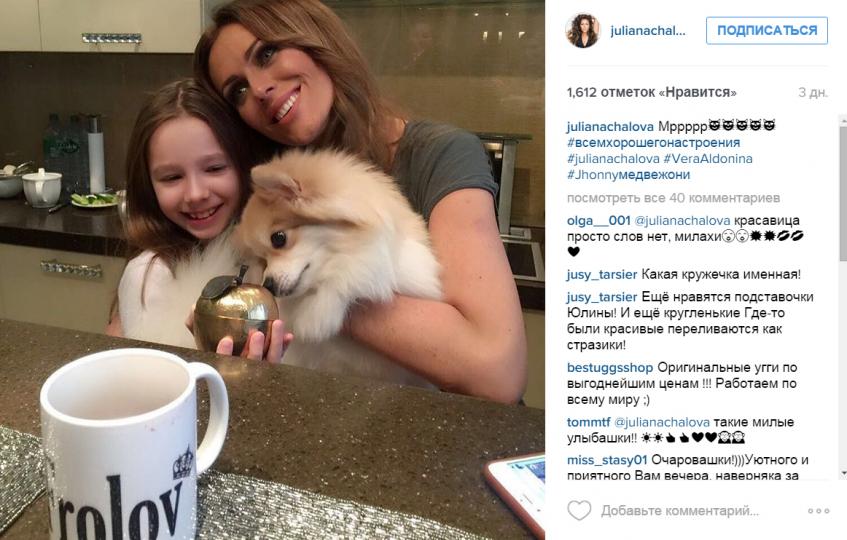Click the heart like icon

[579, 510]
